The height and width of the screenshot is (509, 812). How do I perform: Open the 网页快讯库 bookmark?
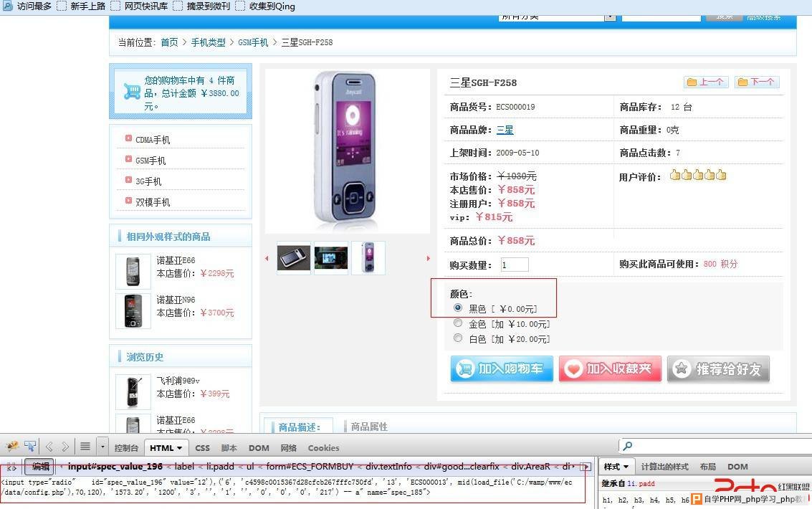pos(139,6)
